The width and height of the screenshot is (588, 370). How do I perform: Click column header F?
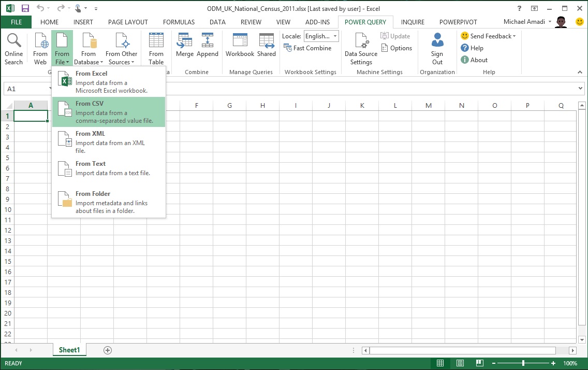pos(197,105)
